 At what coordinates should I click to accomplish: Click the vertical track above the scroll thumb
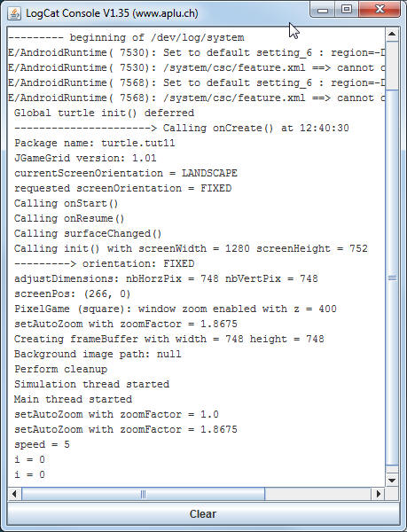coord(392,66)
